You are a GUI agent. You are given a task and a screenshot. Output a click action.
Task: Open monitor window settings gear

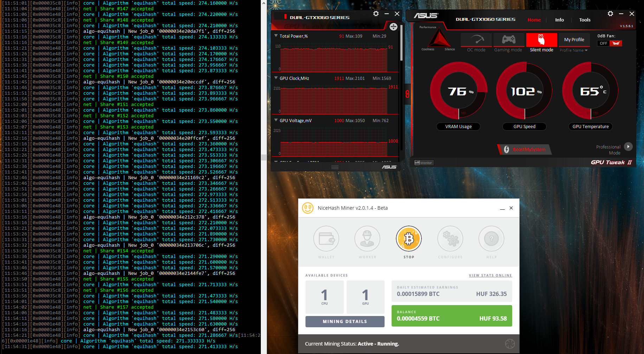click(376, 14)
